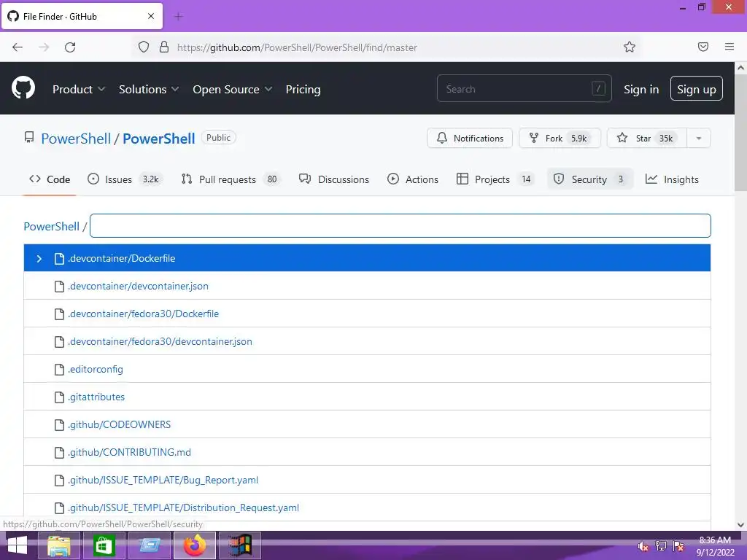Reload the page with refresh icon
Screen dimensions: 747x560
70,47
